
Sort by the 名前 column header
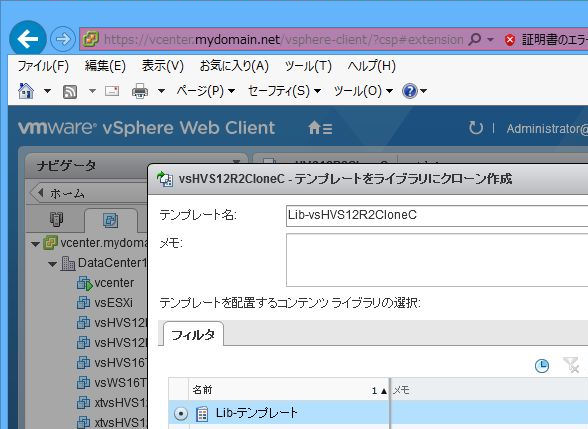289,390
